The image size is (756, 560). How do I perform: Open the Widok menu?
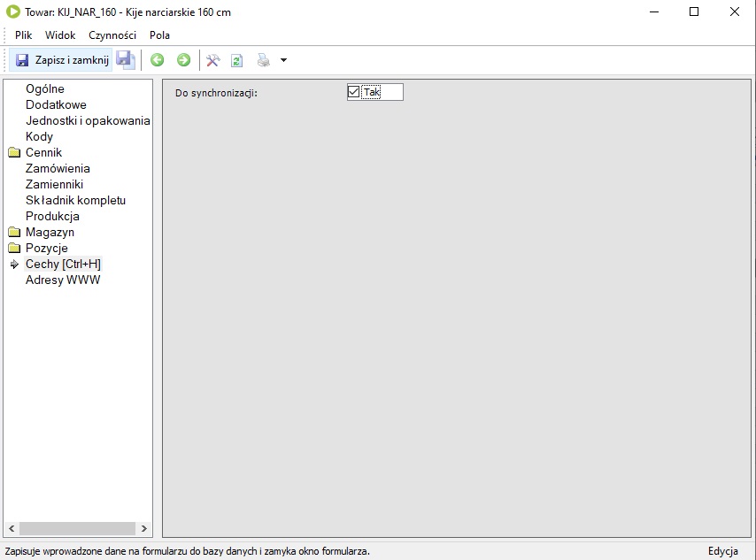[x=60, y=35]
